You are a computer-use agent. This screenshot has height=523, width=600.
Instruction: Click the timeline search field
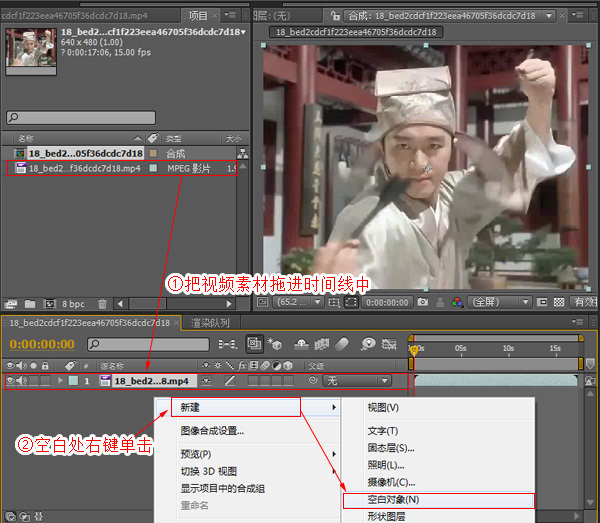pyautogui.click(x=148, y=344)
